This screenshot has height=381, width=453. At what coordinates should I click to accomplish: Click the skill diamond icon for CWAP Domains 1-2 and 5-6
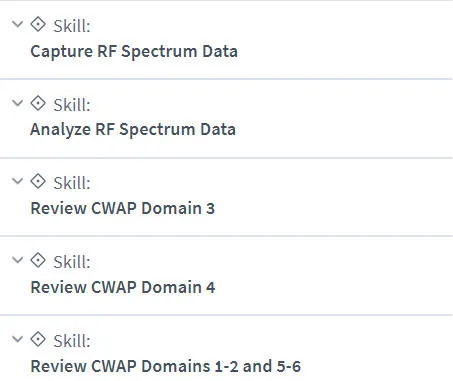point(38,339)
